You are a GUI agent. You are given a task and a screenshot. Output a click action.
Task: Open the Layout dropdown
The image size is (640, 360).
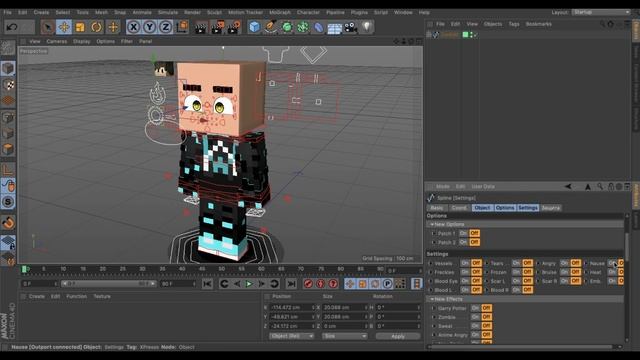[600, 13]
